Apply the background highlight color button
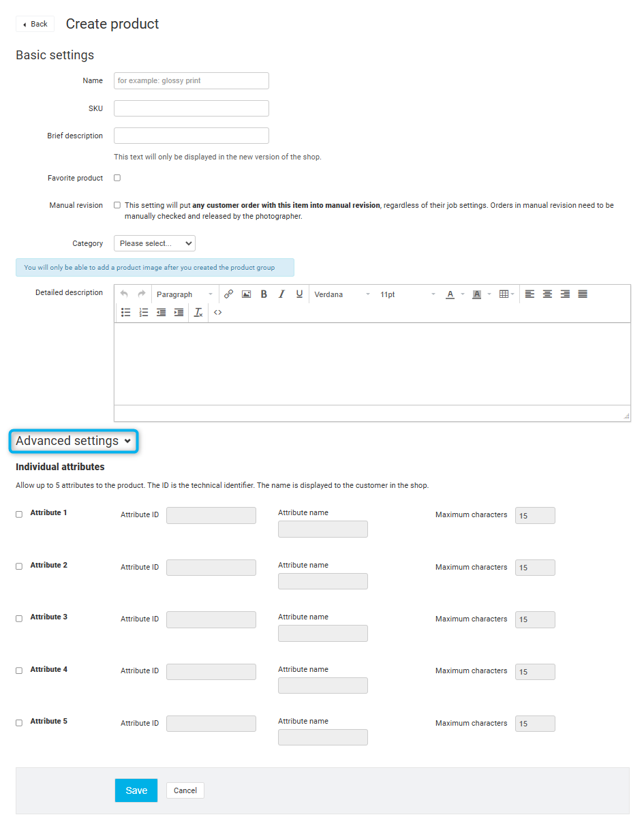The image size is (644, 832). tap(477, 294)
